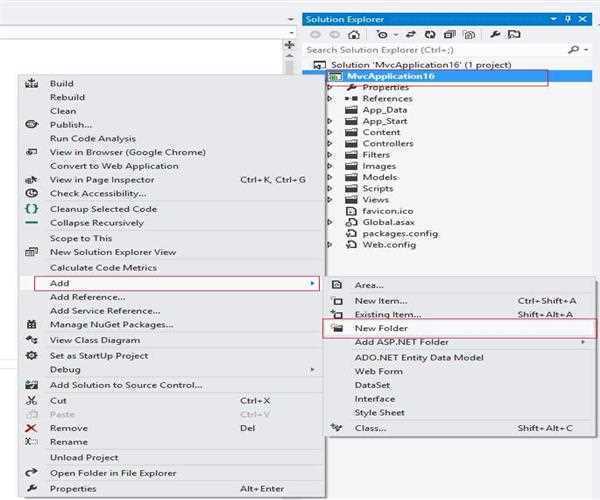
Task: Select Rebuild in the context menu
Action: pyautogui.click(x=67, y=97)
